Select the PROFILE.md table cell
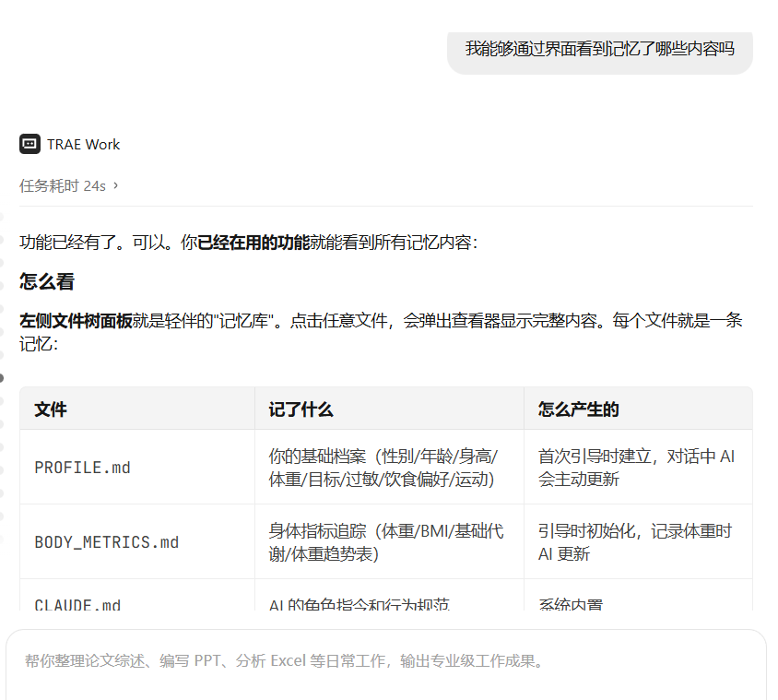This screenshot has height=700, width=778. [x=137, y=468]
